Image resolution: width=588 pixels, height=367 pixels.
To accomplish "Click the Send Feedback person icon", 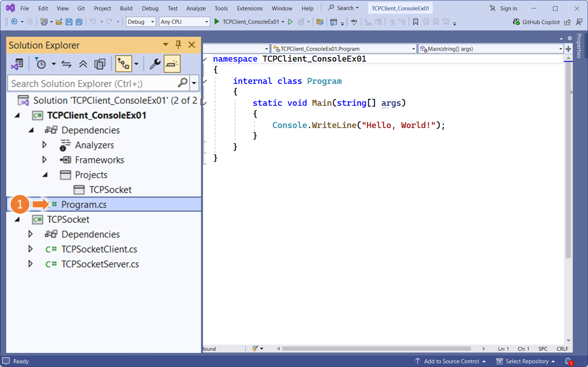I will (x=579, y=22).
